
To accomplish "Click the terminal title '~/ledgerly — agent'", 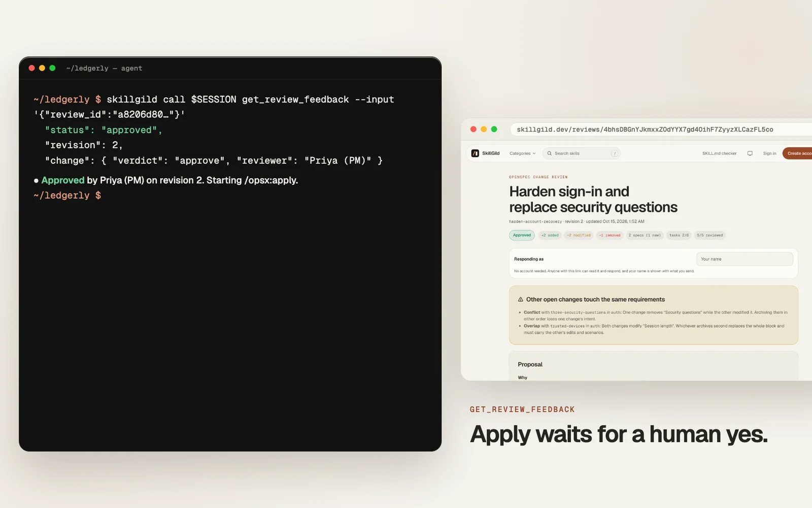I will pyautogui.click(x=104, y=68).
